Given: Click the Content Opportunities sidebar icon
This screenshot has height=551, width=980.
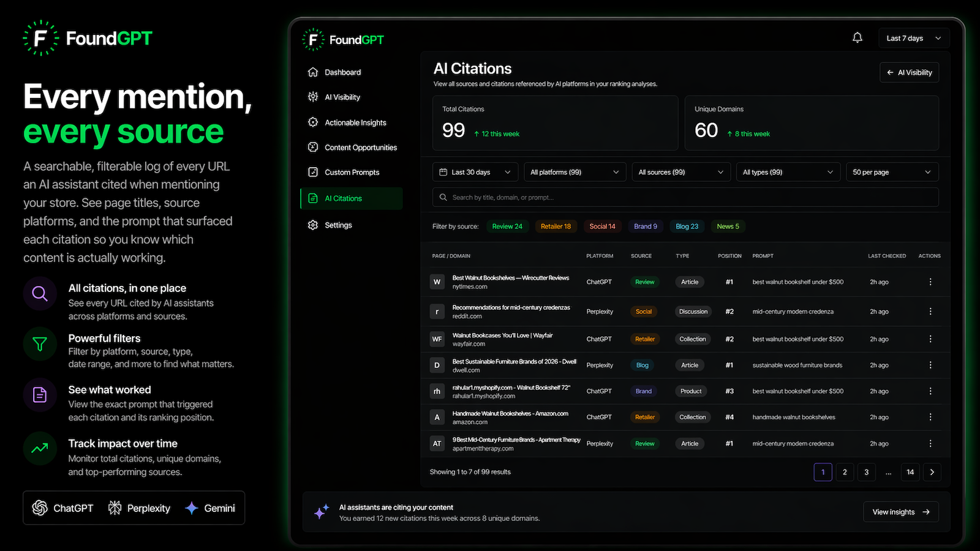Looking at the screenshot, I should 313,147.
